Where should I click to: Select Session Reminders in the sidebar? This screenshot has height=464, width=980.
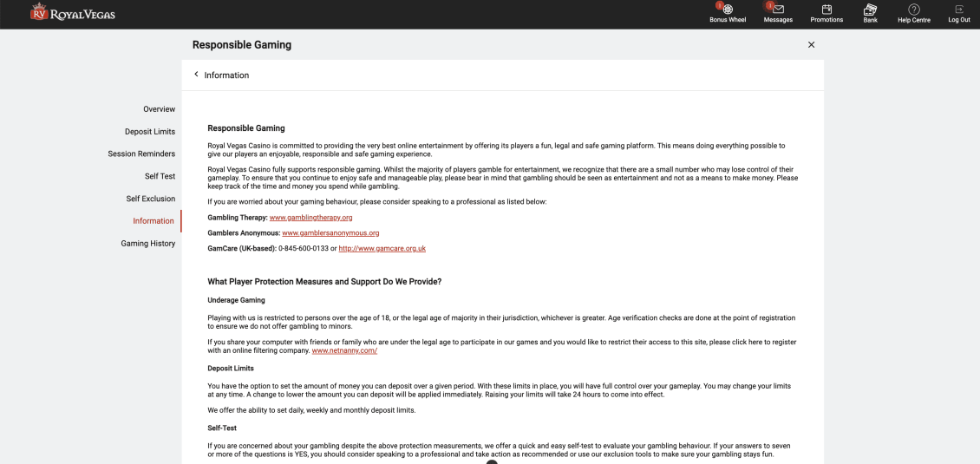[141, 154]
